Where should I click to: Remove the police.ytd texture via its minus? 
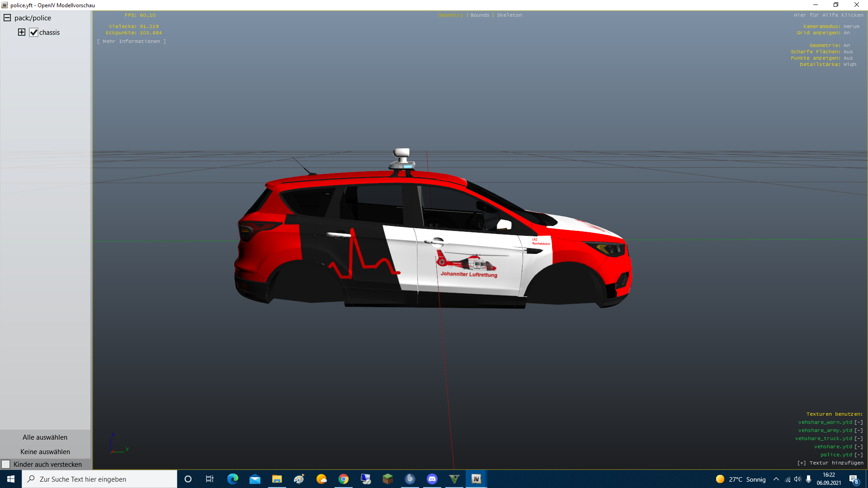tap(859, 455)
